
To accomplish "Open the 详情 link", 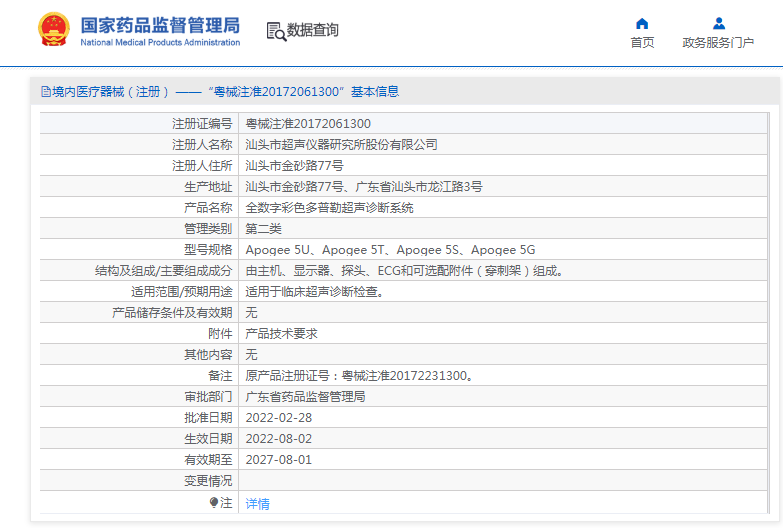I will coord(257,503).
